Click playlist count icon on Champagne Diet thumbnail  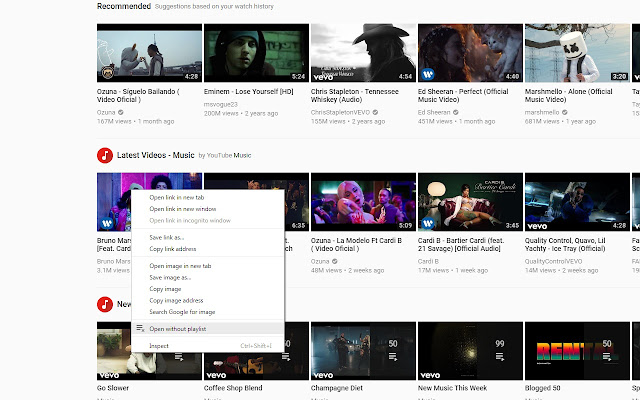(393, 357)
